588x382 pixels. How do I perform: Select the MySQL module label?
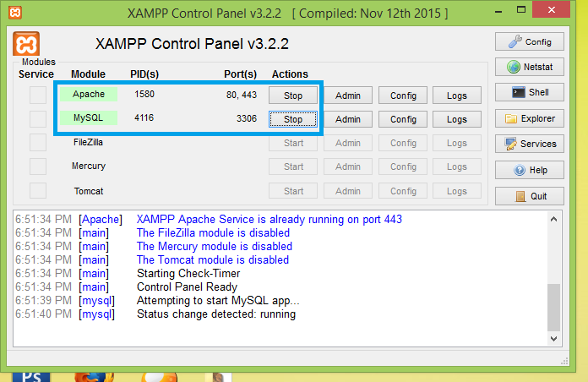pyautogui.click(x=89, y=117)
